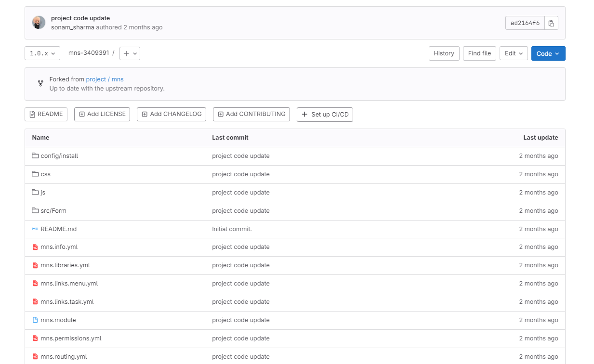Expand the blue Code dropdown
This screenshot has height=364, width=594.
pyautogui.click(x=548, y=53)
